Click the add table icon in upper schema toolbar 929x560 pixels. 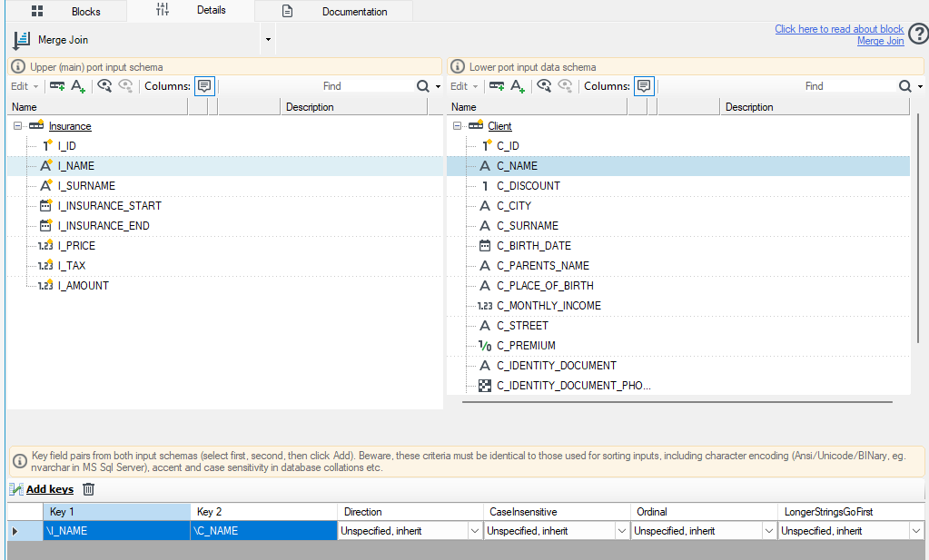point(57,86)
